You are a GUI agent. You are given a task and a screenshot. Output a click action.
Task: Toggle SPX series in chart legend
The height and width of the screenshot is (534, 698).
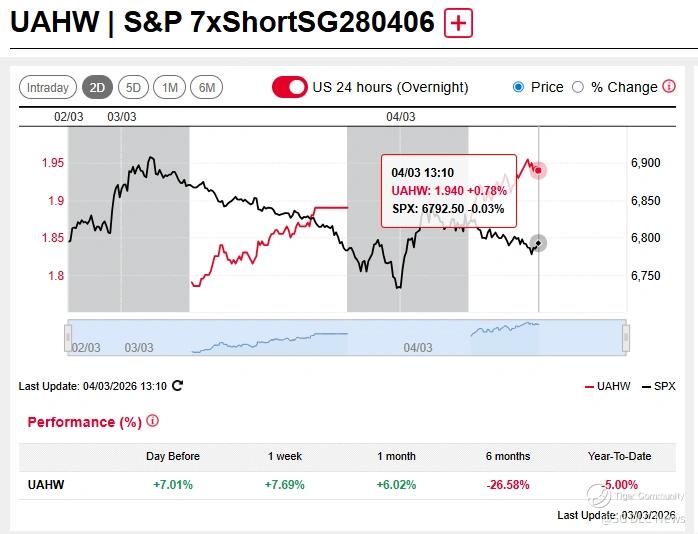click(658, 386)
